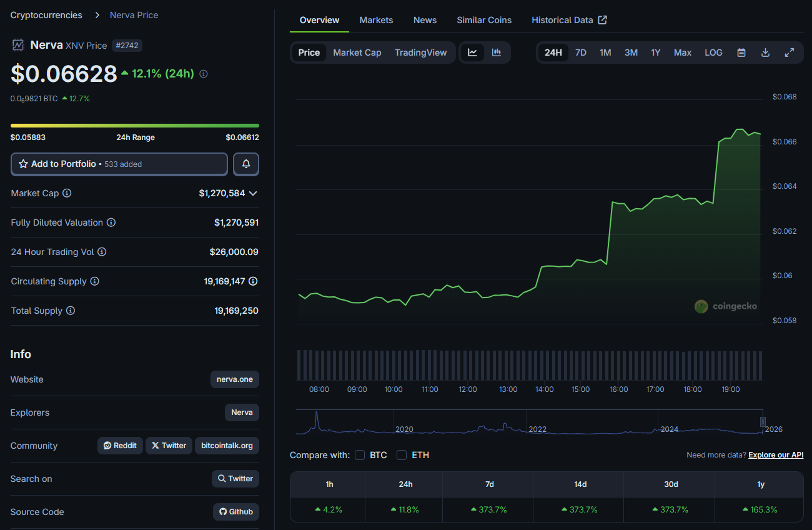Expand the chart to fullscreen

click(x=789, y=52)
